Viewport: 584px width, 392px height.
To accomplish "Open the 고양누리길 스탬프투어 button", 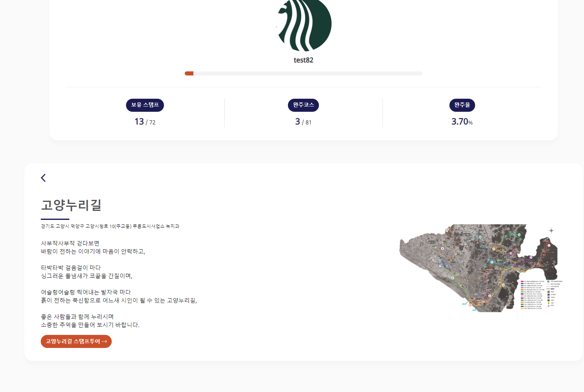I will 76,341.
